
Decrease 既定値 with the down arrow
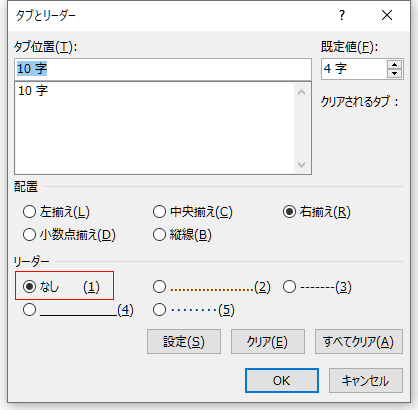[x=395, y=73]
